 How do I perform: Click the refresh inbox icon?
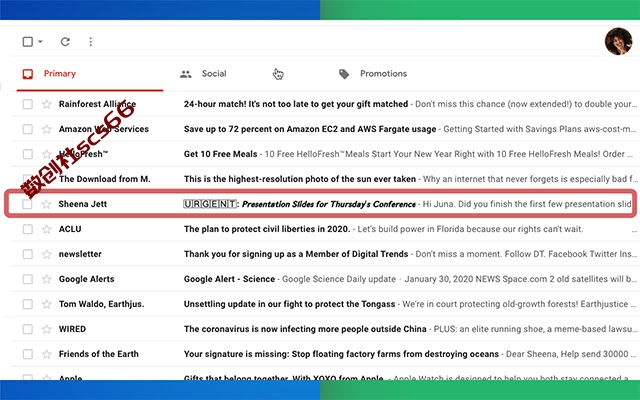click(65, 42)
